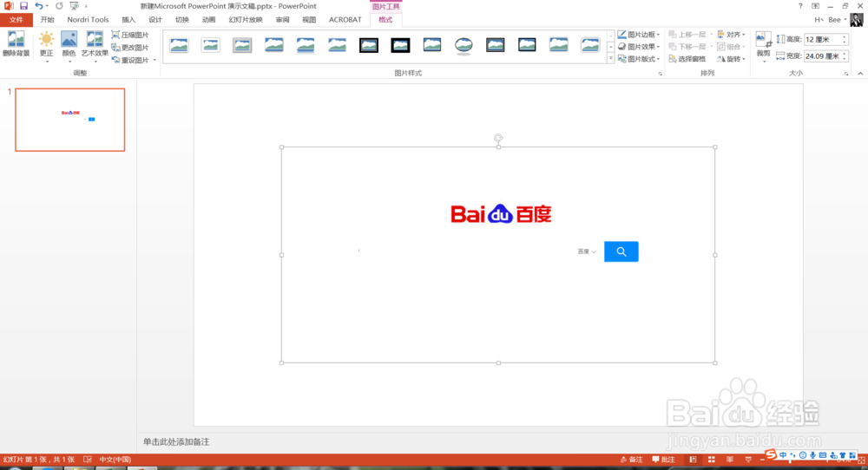
Task: Open 对齐 (Align) dropdown
Action: [x=731, y=35]
